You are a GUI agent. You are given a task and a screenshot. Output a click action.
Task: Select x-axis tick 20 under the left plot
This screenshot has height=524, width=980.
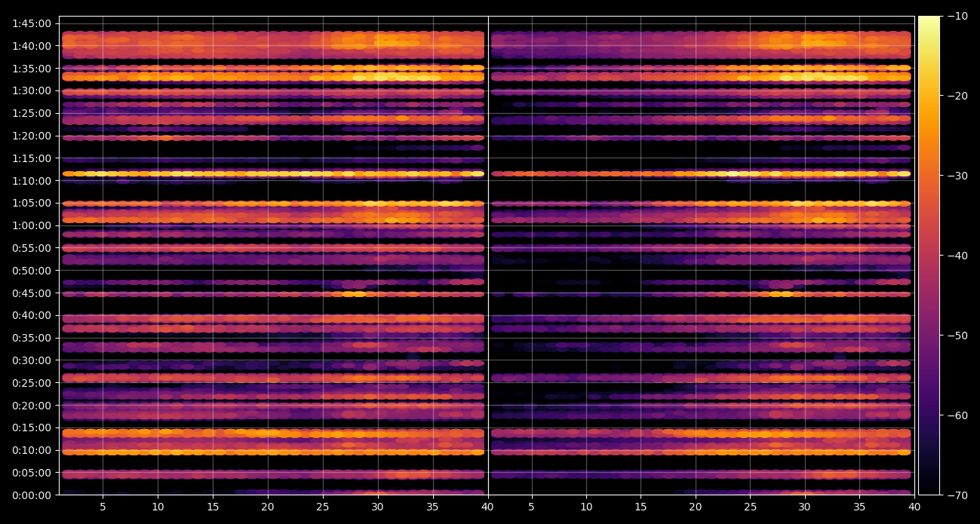point(268,507)
